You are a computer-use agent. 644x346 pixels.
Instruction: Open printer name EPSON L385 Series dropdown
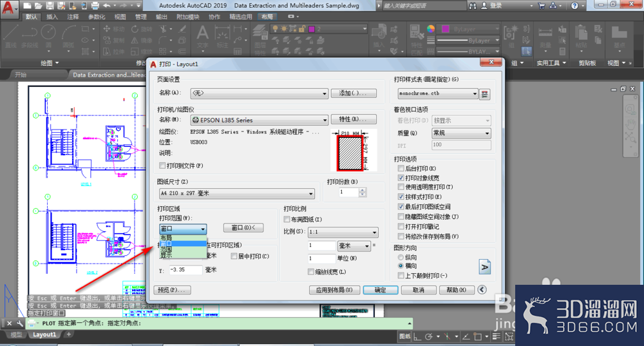[259, 120]
